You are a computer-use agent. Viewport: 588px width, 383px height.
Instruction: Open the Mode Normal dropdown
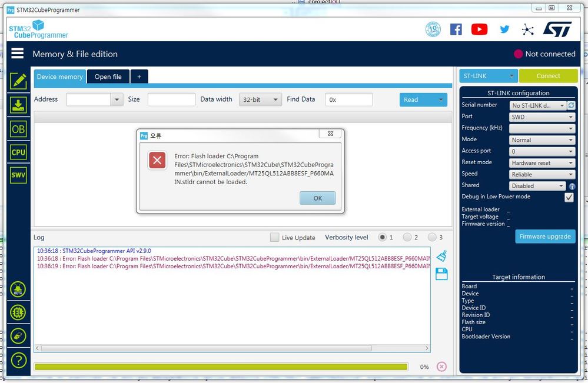point(542,140)
